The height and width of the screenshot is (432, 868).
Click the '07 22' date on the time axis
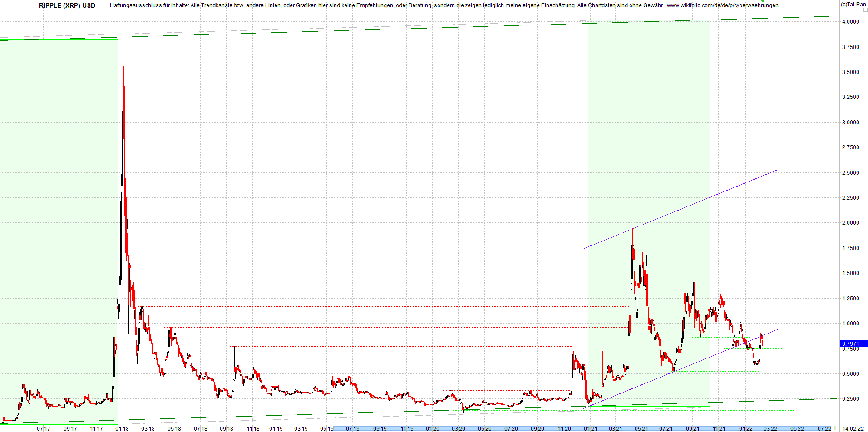[824, 428]
